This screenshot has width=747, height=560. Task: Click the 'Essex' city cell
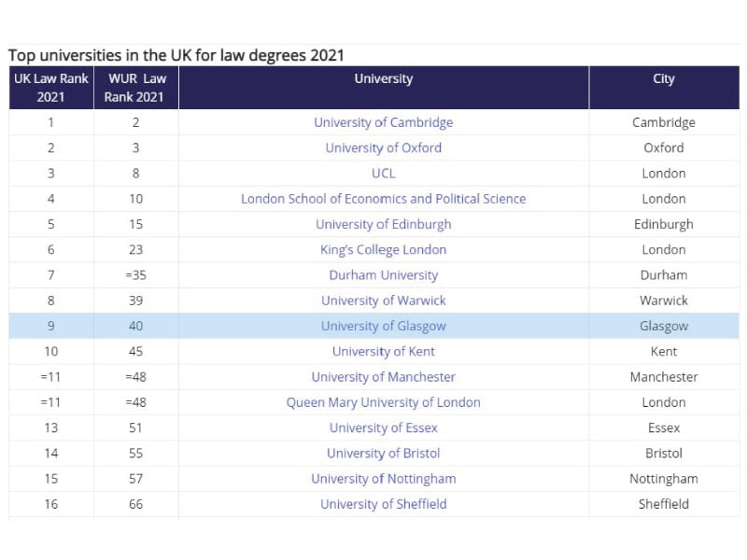coord(664,427)
